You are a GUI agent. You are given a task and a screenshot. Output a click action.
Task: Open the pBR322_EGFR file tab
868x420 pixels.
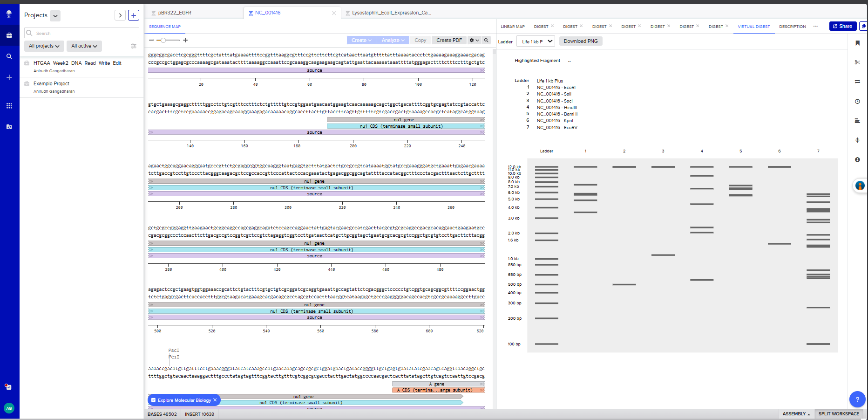pos(175,13)
